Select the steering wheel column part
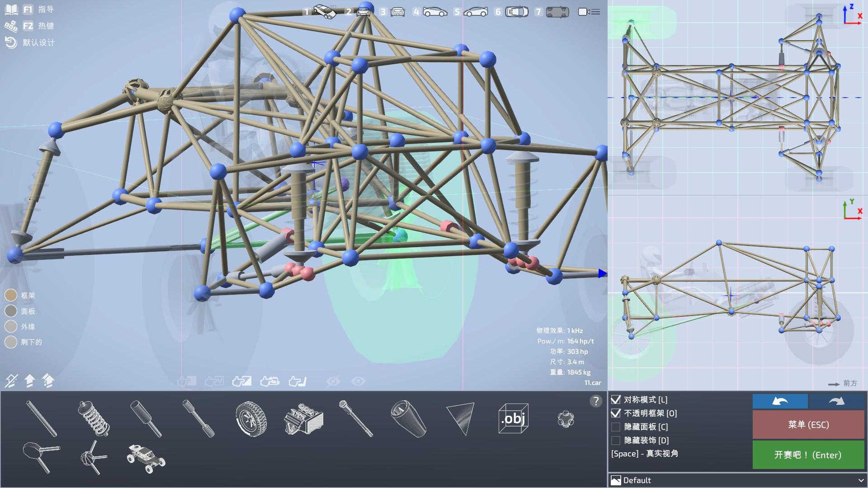 (x=41, y=457)
